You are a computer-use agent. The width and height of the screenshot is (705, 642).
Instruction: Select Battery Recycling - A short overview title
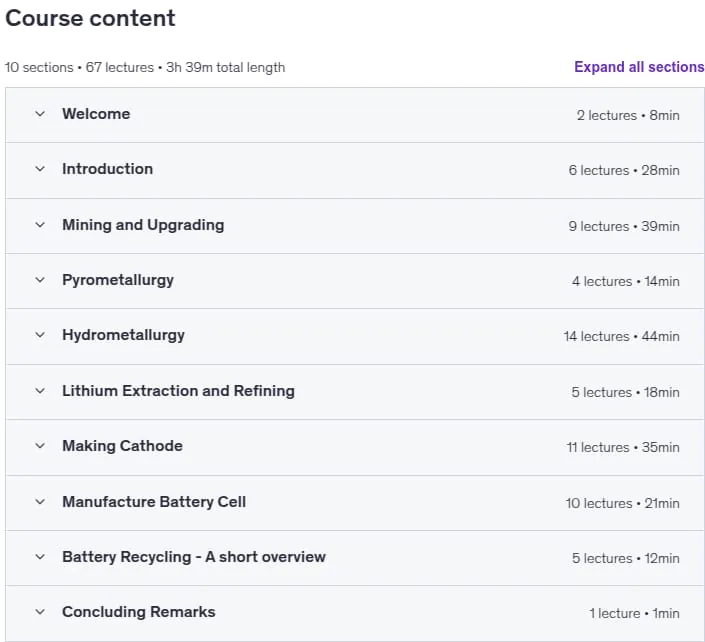click(194, 557)
